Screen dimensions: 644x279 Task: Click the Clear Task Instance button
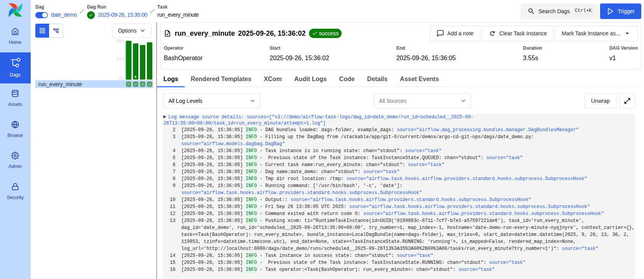[x=518, y=33]
